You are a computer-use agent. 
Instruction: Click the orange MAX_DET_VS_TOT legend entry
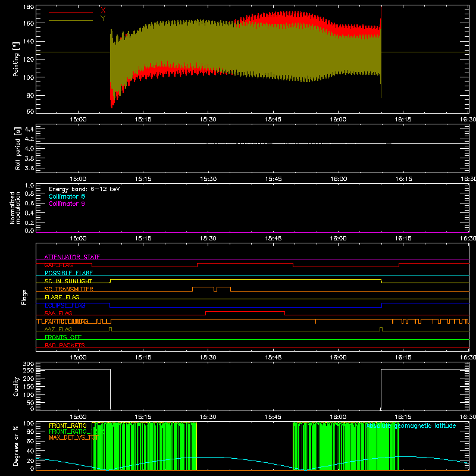point(74,437)
